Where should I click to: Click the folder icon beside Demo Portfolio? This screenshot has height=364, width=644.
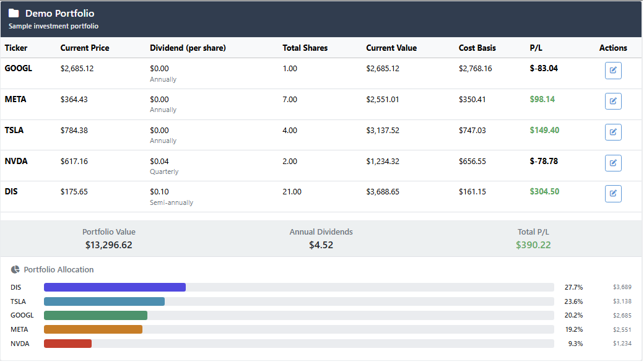[14, 12]
